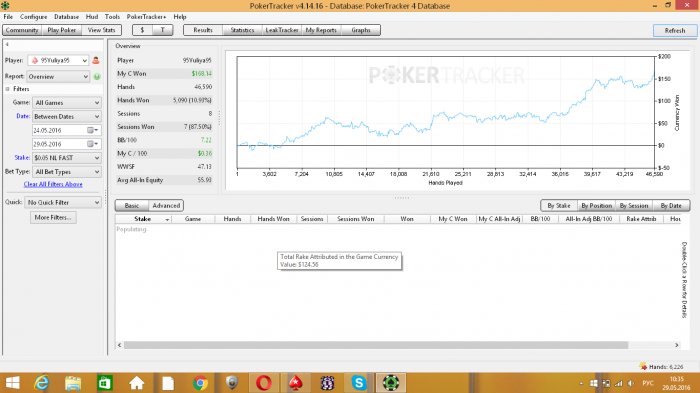
Task: Click the volume icon in system tray
Action: click(630, 383)
